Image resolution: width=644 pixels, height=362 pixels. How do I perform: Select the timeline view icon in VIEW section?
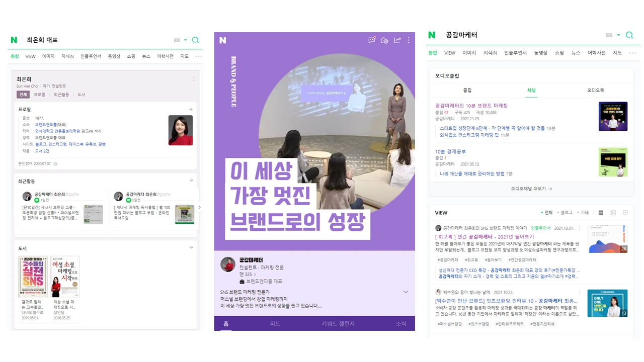(x=613, y=212)
